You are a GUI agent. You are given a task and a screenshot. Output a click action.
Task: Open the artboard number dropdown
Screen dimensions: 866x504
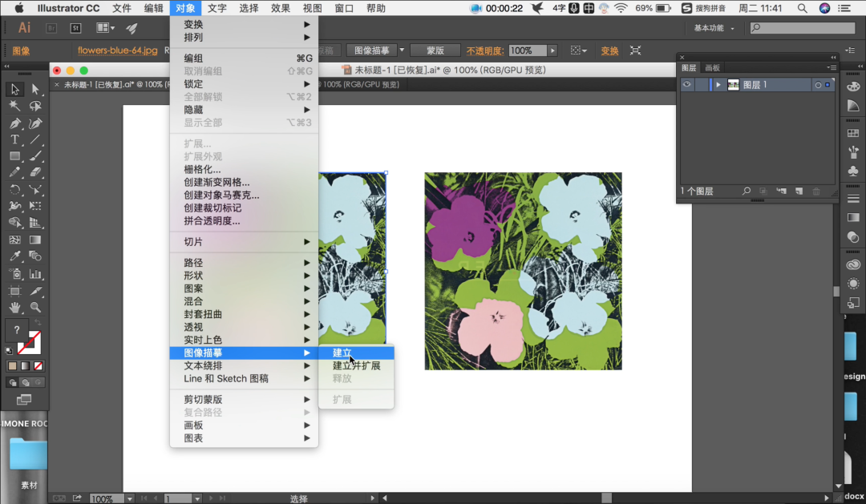coord(197,498)
